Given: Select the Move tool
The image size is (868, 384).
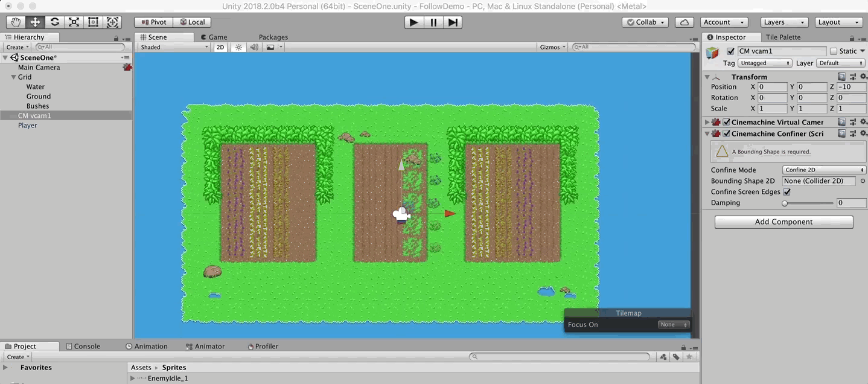Looking at the screenshot, I should coord(35,22).
